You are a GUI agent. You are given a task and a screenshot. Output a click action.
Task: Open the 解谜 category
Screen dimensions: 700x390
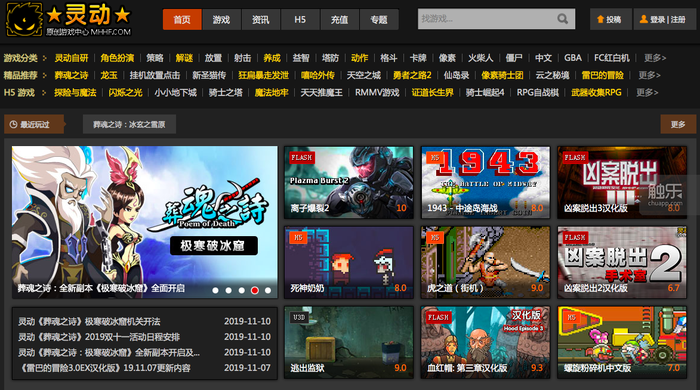tap(184, 58)
